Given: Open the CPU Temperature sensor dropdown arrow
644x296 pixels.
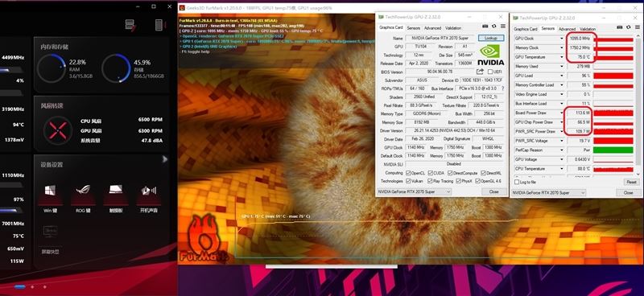Looking at the screenshot, I should [562, 169].
